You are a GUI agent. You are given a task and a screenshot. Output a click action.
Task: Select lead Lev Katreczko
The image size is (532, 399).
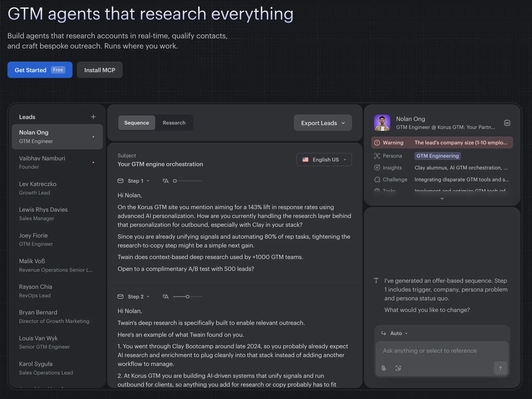(x=57, y=188)
